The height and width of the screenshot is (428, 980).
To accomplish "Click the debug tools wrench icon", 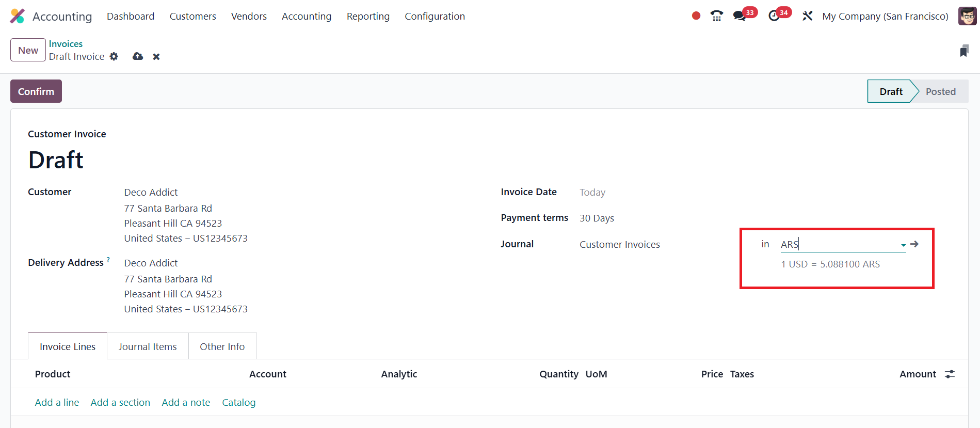I will click(807, 16).
